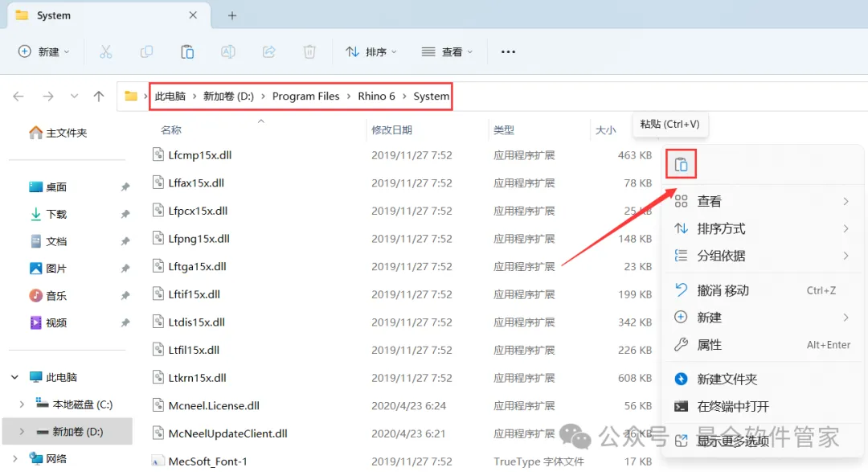Image resolution: width=868 pixels, height=472 pixels.
Task: Sort by 修改日期 column header
Action: 391,130
